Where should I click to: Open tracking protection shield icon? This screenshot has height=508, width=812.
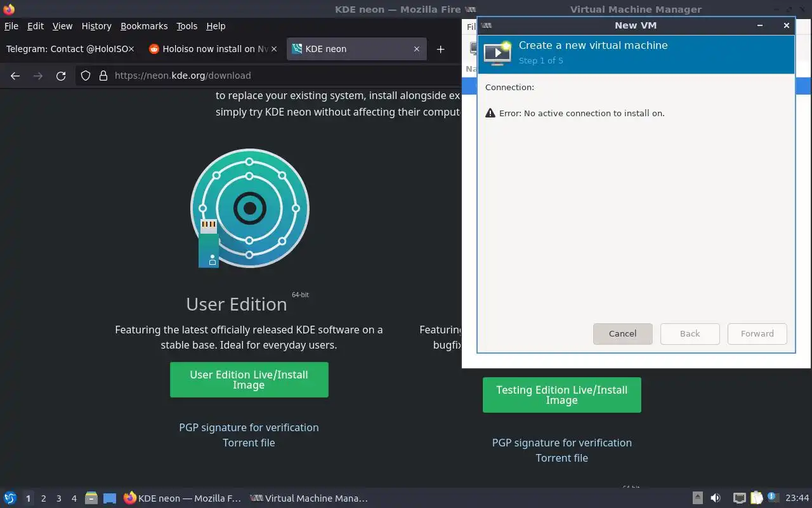point(86,76)
